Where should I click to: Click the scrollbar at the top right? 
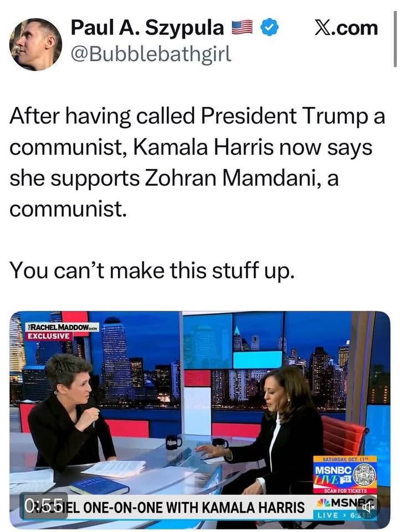[394, 39]
